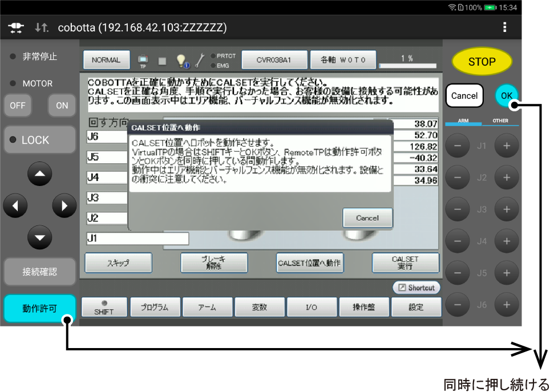
Task: Open the NORMAL mode selector
Action: pos(106,60)
